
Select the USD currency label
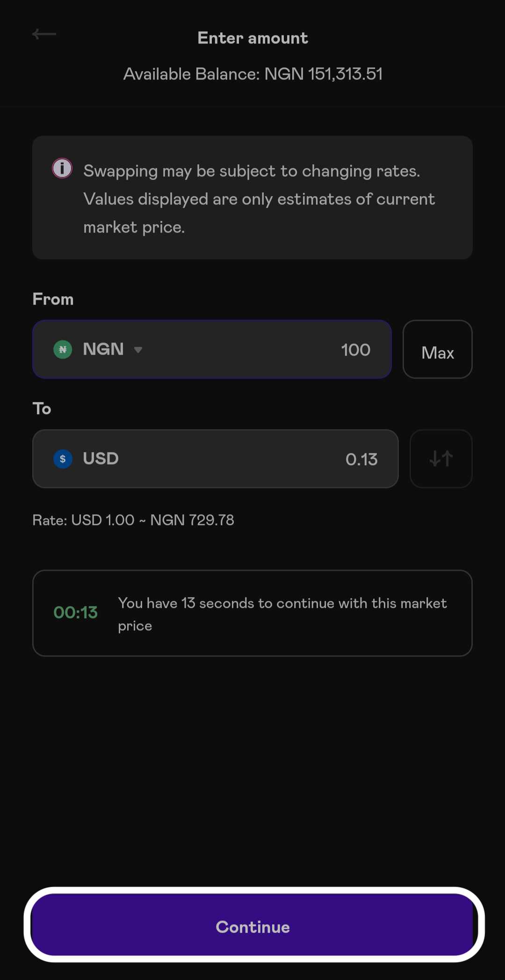pyautogui.click(x=101, y=458)
